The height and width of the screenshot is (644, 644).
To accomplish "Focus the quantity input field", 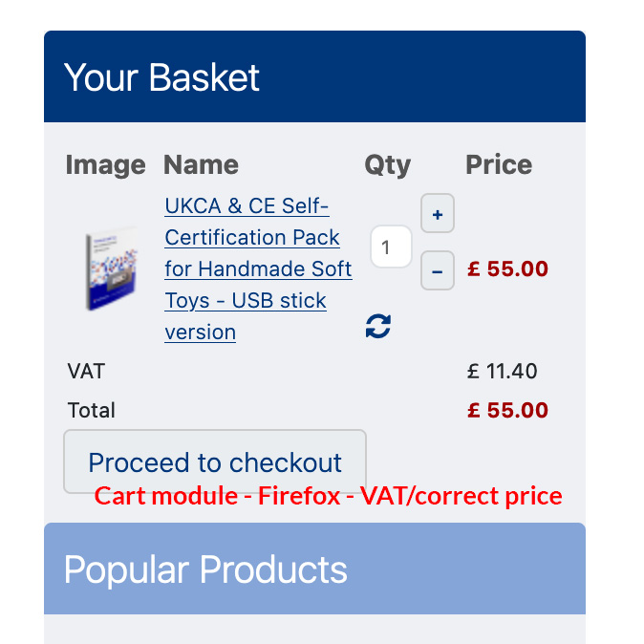I will 390,247.
